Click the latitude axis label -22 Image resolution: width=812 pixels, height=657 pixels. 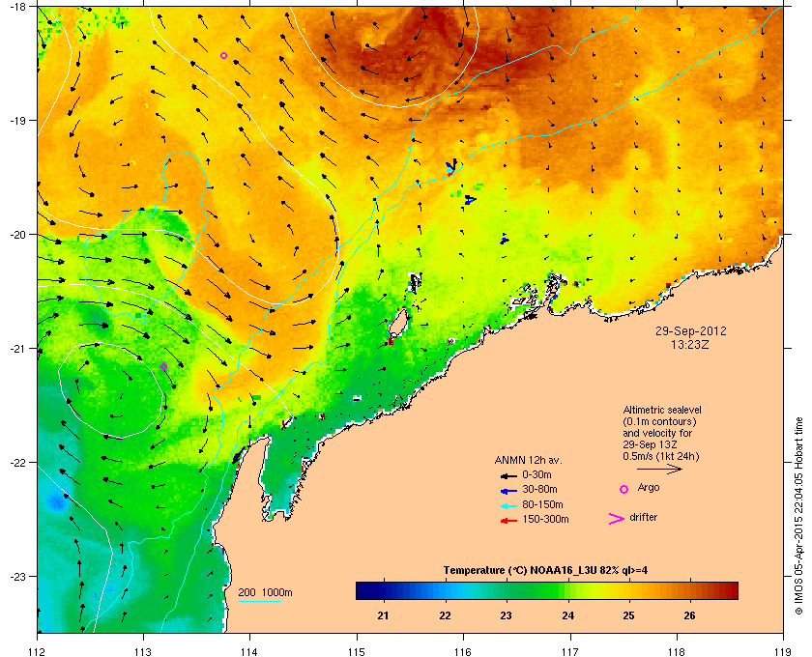point(17,462)
